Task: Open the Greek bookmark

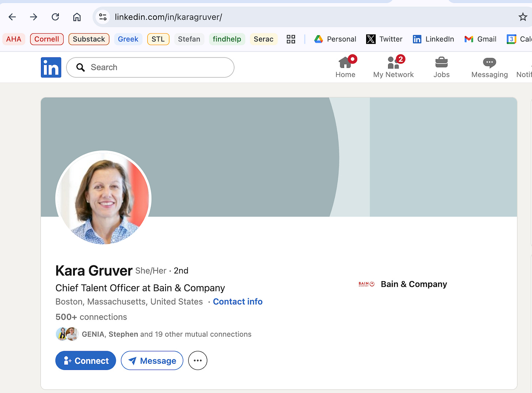Action: coord(128,39)
